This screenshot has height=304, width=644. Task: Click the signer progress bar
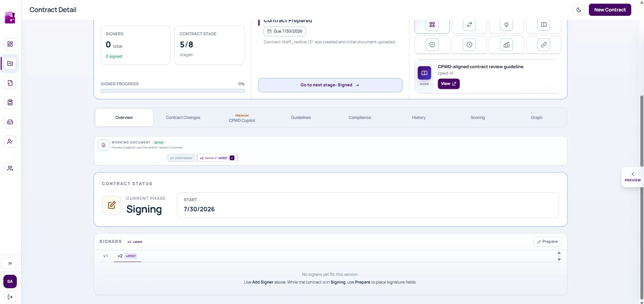(173, 91)
